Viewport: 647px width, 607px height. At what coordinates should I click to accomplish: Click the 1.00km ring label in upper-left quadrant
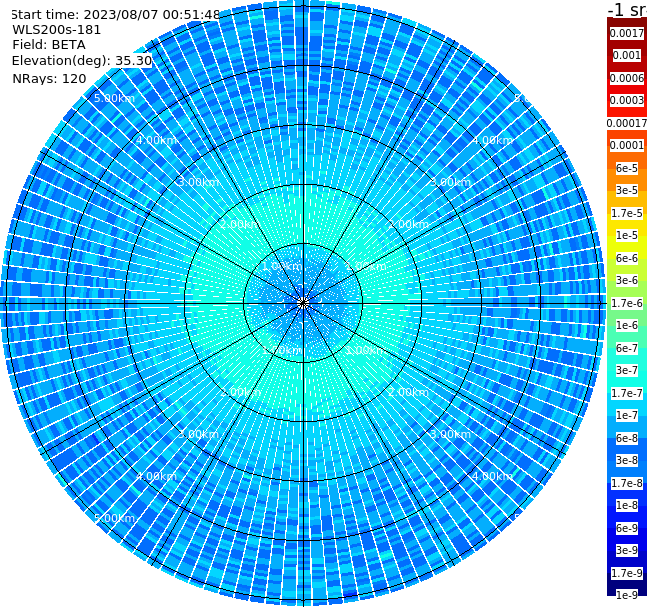283,266
